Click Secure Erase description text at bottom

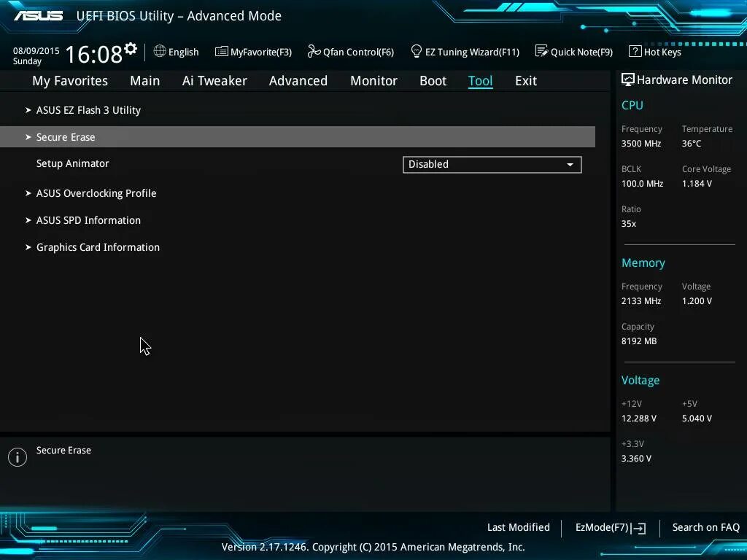63,451
